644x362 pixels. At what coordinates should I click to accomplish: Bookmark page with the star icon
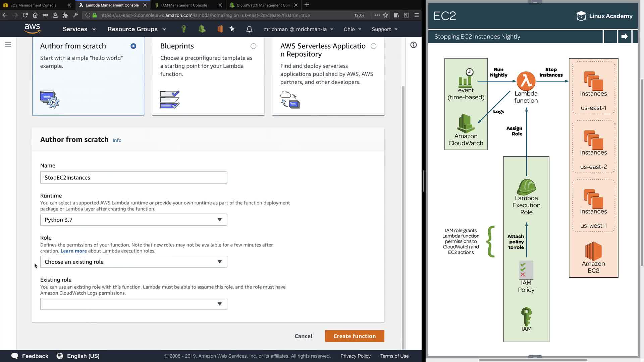point(385,15)
